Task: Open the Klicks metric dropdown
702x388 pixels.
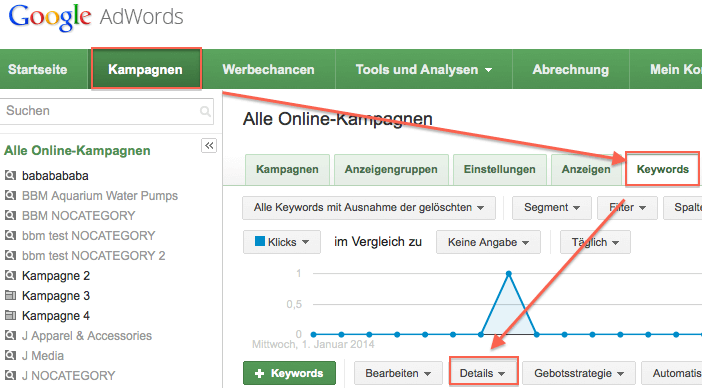Action: point(282,242)
